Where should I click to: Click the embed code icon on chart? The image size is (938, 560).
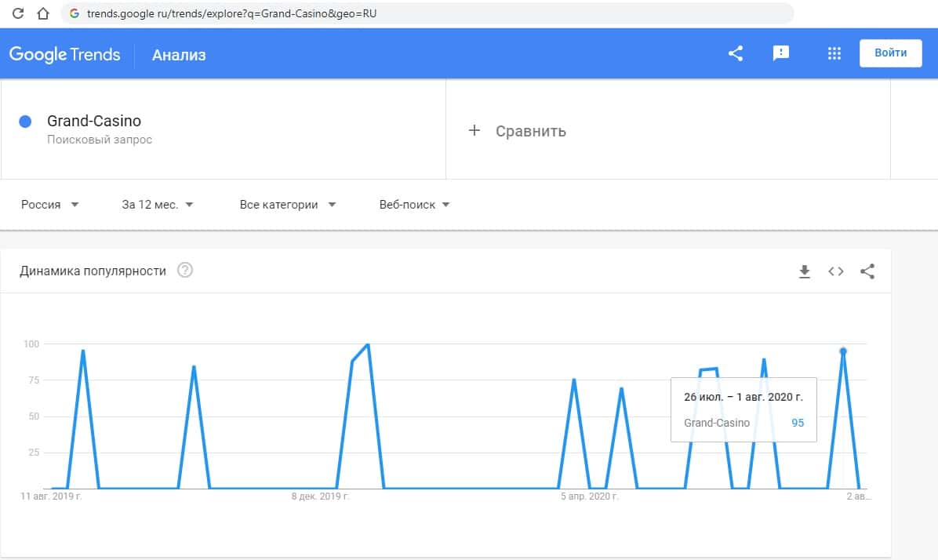pyautogui.click(x=836, y=271)
